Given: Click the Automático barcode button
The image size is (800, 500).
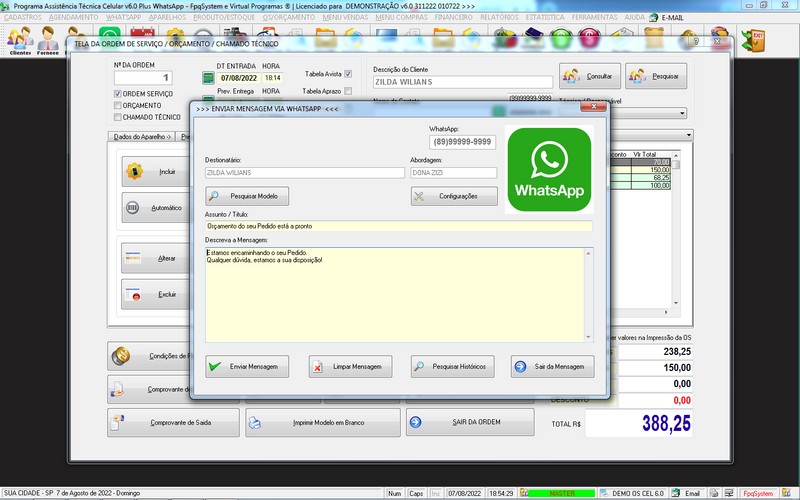Looking at the screenshot, I should [156, 208].
